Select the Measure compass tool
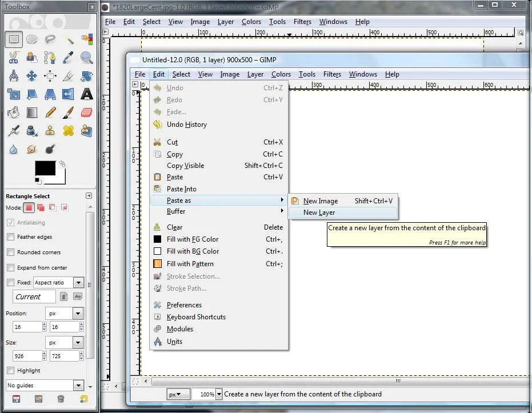 (14, 75)
